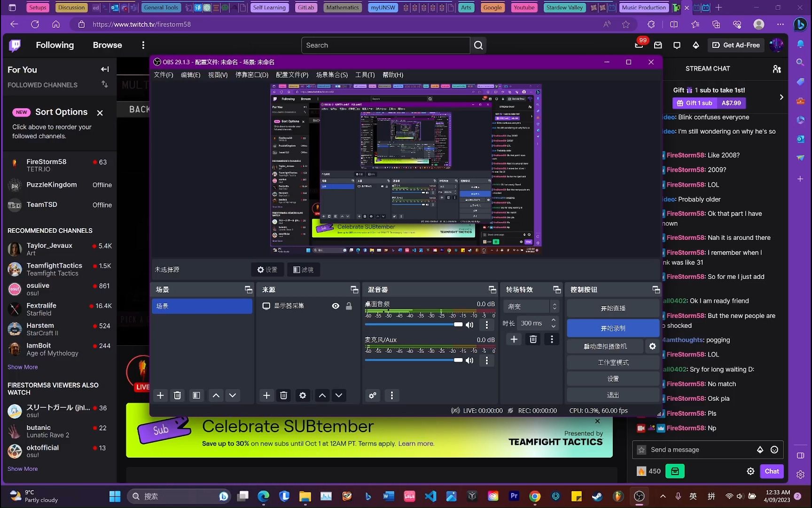The height and width of the screenshot is (508, 812).
Task: Go to Twitch Browse tab
Action: 107,45
